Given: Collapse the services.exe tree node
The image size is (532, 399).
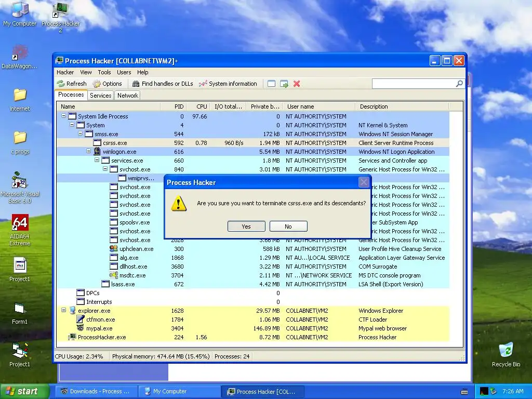Looking at the screenshot, I should (x=97, y=160).
